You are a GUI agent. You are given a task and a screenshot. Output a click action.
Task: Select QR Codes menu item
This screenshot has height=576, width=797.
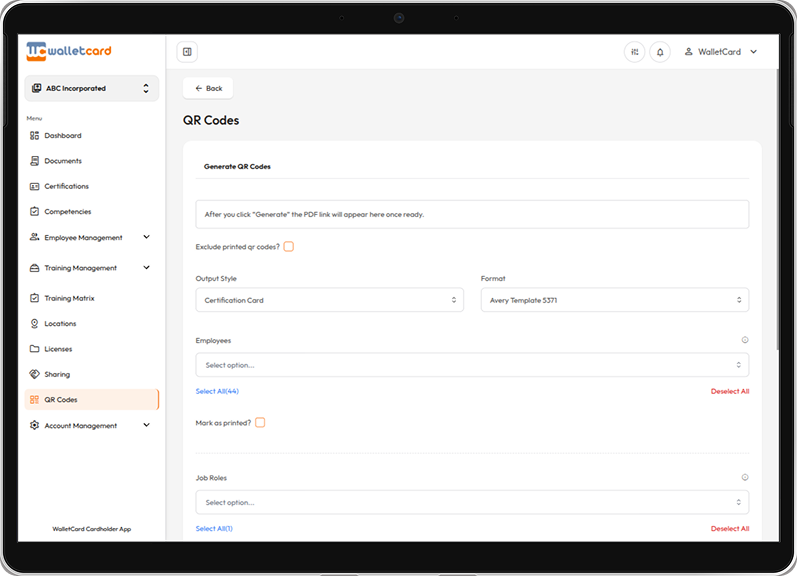pos(91,400)
